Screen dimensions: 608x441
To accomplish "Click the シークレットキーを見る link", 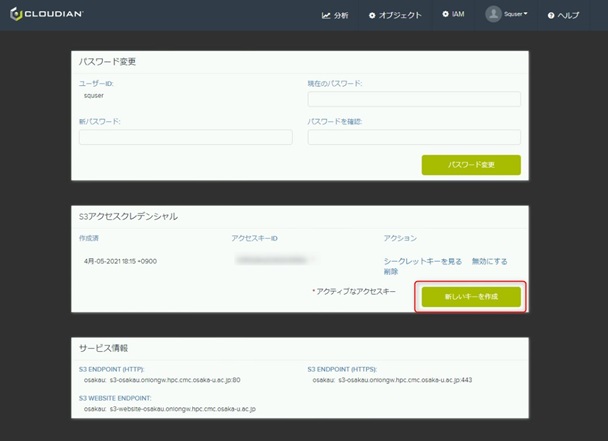I will pos(423,261).
